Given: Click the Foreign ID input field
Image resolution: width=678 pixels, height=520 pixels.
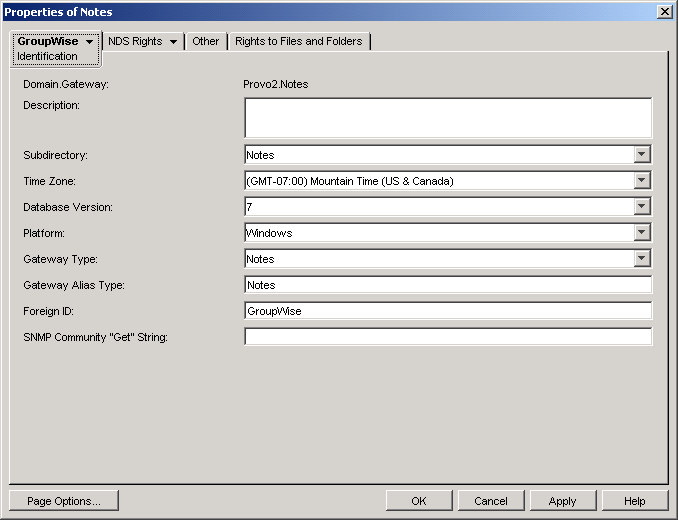Looking at the screenshot, I should point(448,311).
